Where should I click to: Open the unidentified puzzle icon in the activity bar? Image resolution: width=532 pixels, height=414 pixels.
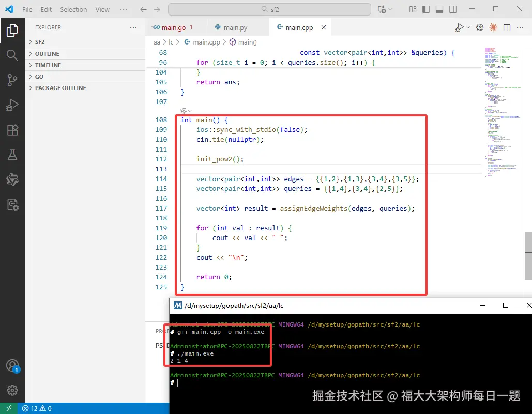pyautogui.click(x=12, y=180)
